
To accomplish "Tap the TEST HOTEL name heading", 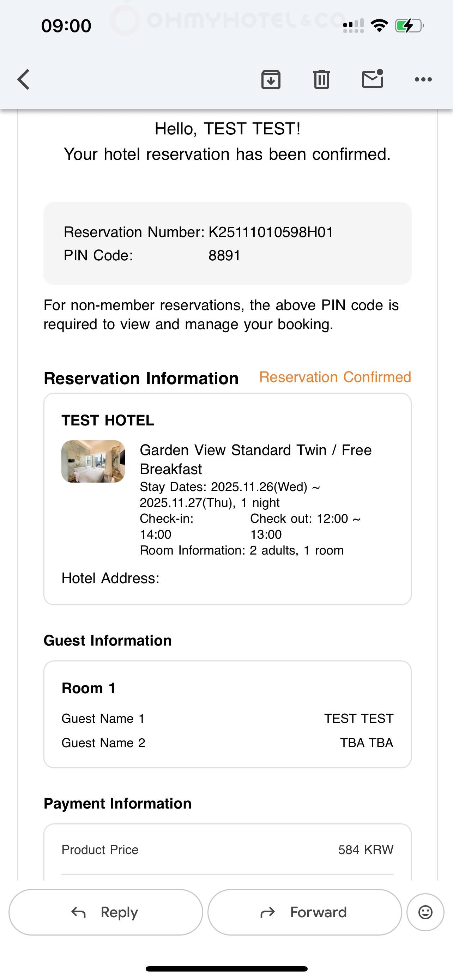I will tap(108, 421).
